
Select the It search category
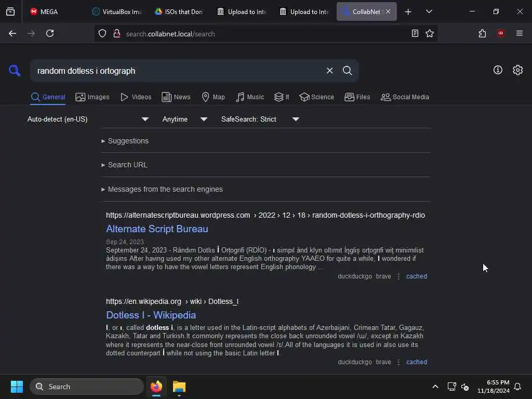tap(282, 97)
